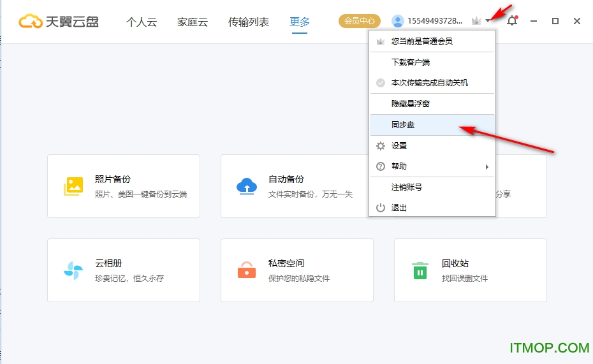Open the 云相册 card title
The width and height of the screenshot is (593, 364).
pyautogui.click(x=108, y=263)
